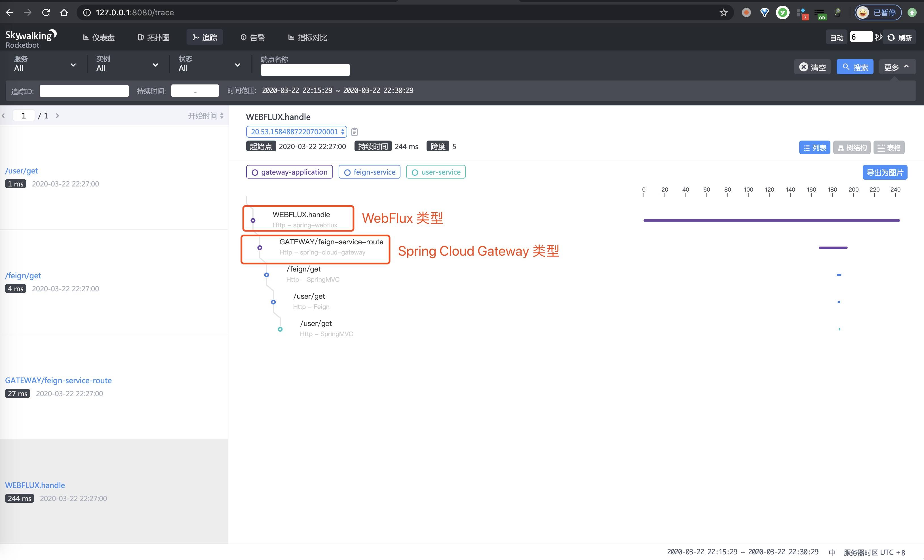
Task: Switch to the 列表 list view
Action: [x=815, y=148]
